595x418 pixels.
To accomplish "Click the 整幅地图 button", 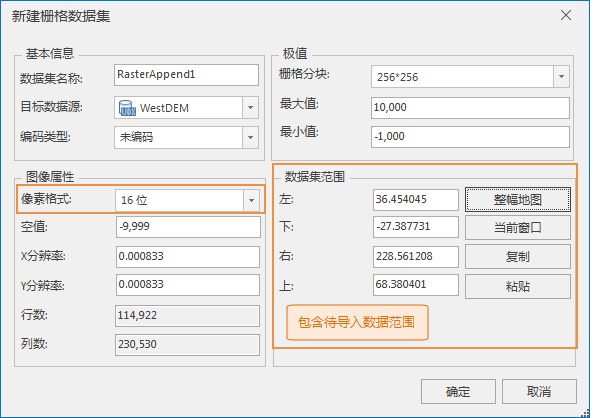I will pyautogui.click(x=518, y=200).
